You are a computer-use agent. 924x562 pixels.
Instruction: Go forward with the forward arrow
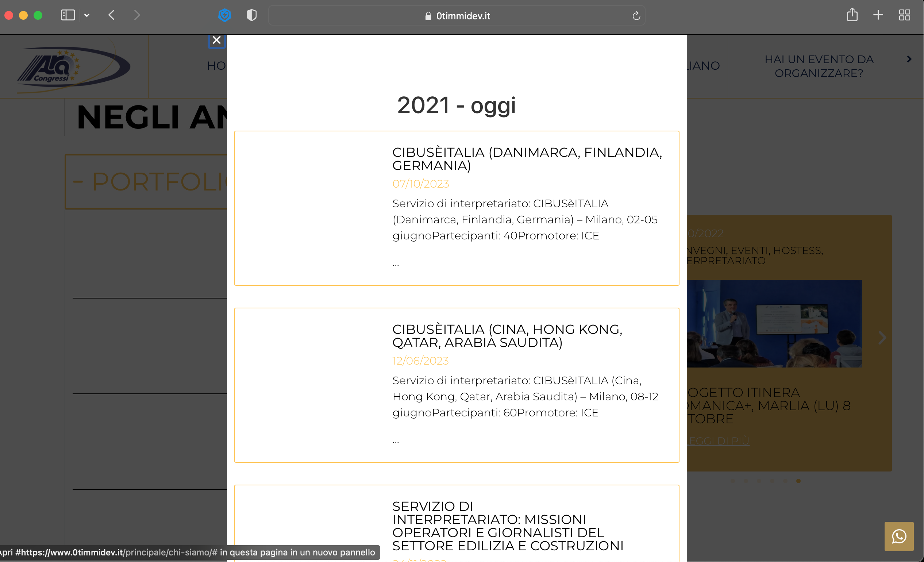(137, 15)
